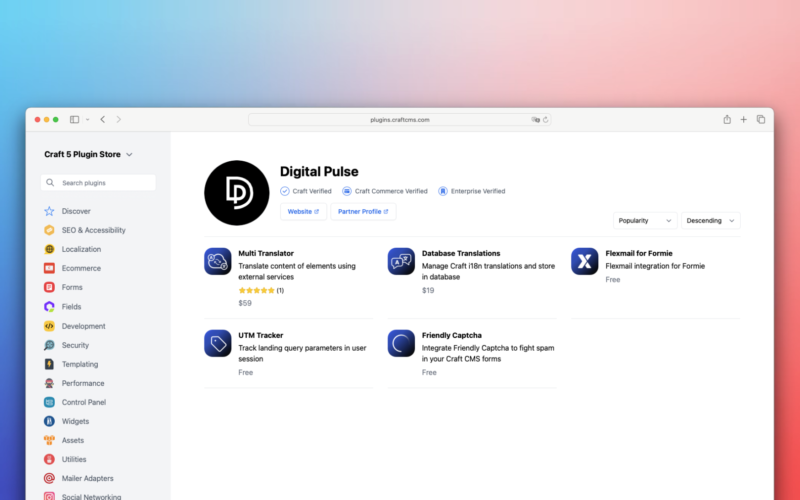Select Discover in the sidebar
This screenshot has width=800, height=500.
coord(76,211)
